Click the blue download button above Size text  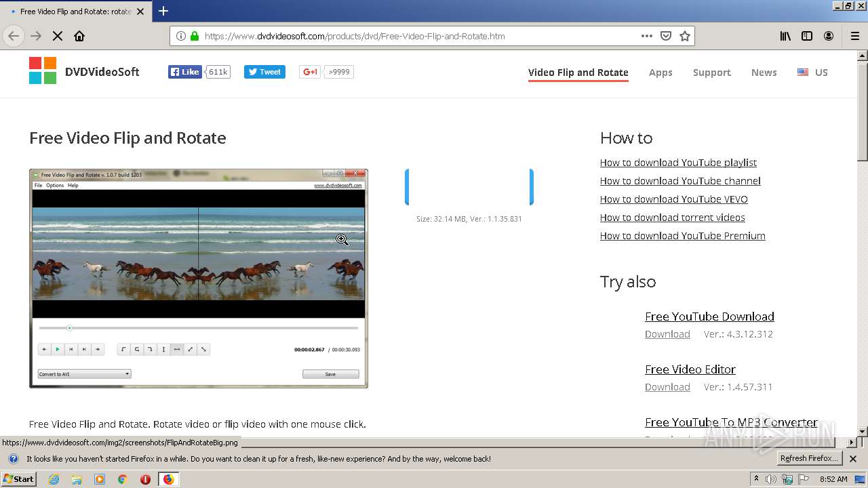coord(469,187)
